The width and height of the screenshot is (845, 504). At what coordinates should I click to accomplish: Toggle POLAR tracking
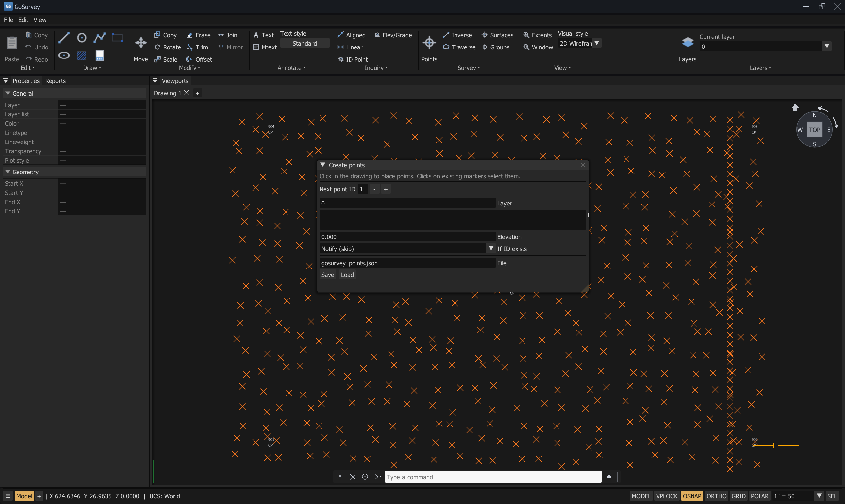coord(760,496)
